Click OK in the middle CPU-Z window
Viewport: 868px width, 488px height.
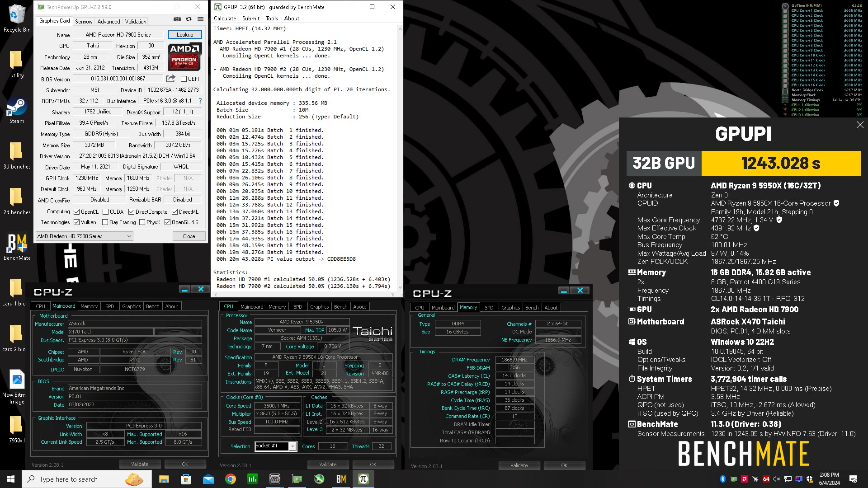[x=373, y=465]
